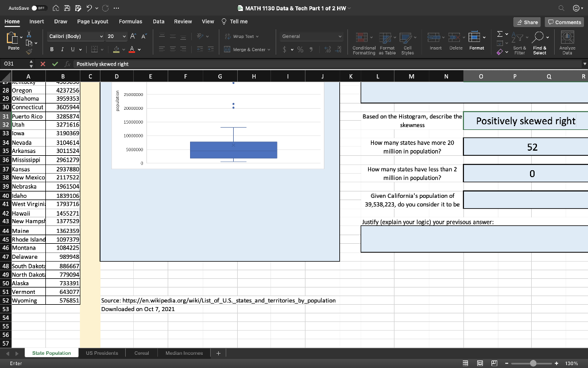Open the Comments pane button

click(564, 22)
